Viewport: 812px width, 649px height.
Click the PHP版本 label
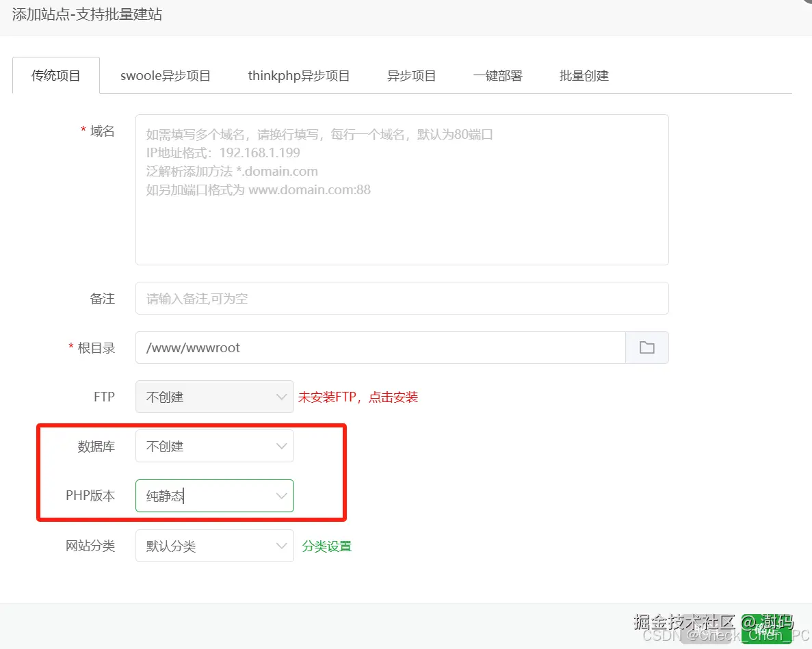pos(90,496)
